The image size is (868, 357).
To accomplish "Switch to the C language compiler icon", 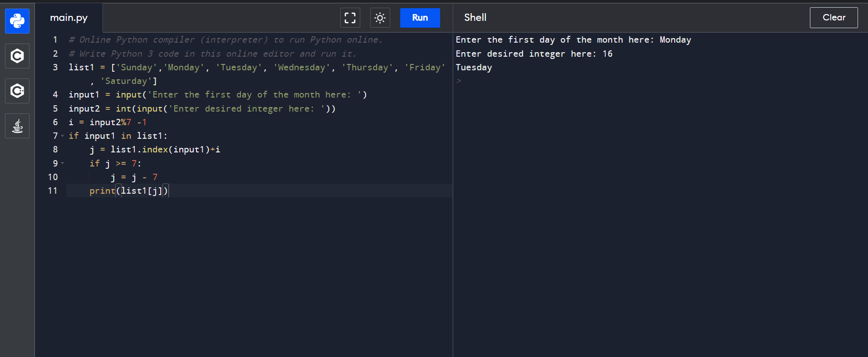I will point(17,56).
